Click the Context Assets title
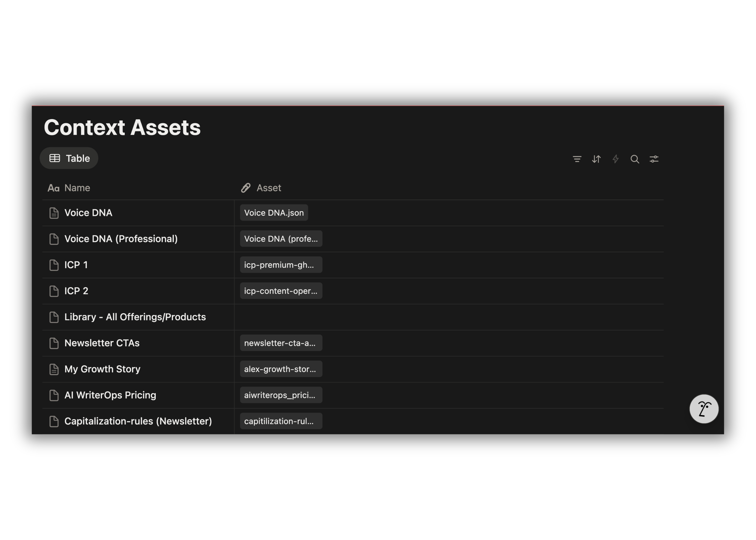This screenshot has width=756, height=540. pyautogui.click(x=122, y=127)
